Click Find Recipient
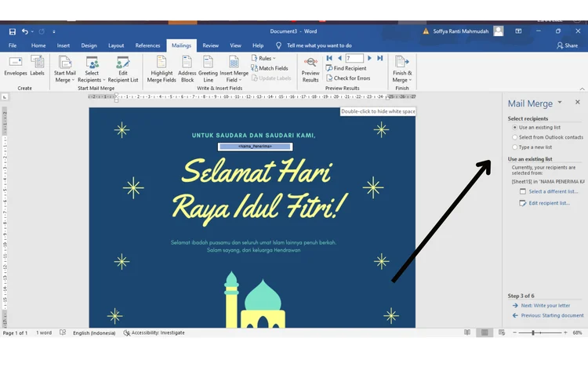Image resolution: width=588 pixels, height=392 pixels. [346, 68]
